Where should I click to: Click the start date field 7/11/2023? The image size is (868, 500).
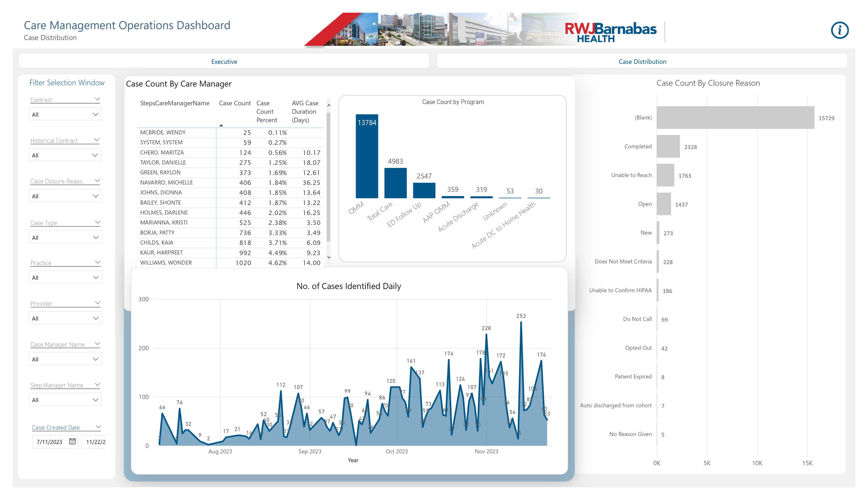(50, 442)
